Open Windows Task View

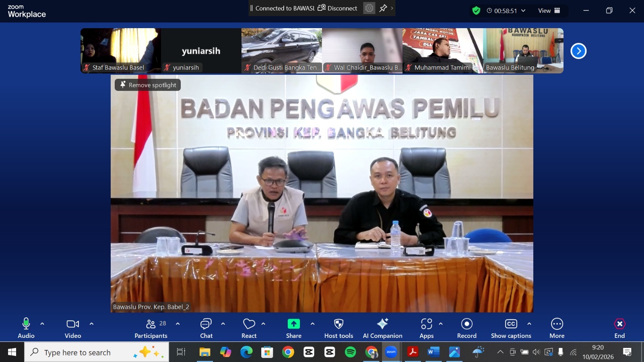tap(181, 352)
